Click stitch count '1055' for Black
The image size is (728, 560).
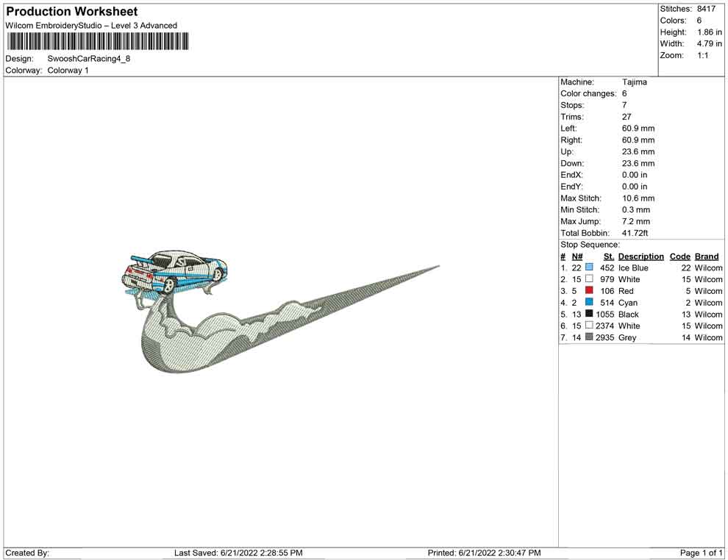point(605,314)
